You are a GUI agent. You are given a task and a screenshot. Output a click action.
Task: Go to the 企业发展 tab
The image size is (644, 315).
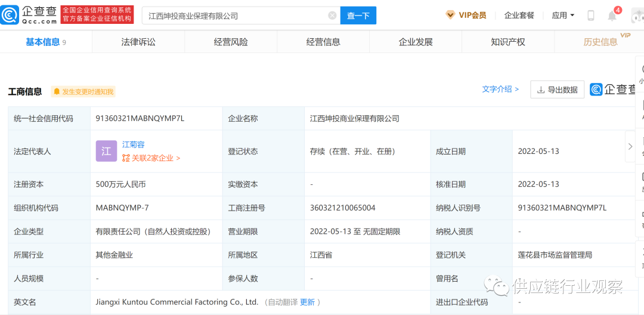pos(416,42)
